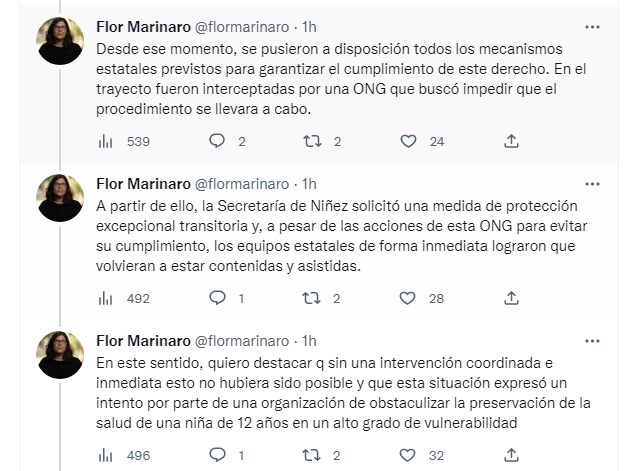
Task: Like the tweet with 32 likes
Action: pyautogui.click(x=408, y=455)
